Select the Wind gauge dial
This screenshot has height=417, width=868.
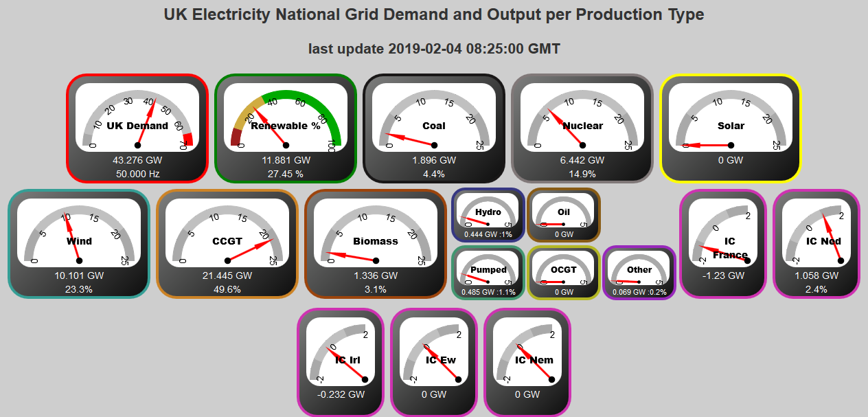[79, 233]
